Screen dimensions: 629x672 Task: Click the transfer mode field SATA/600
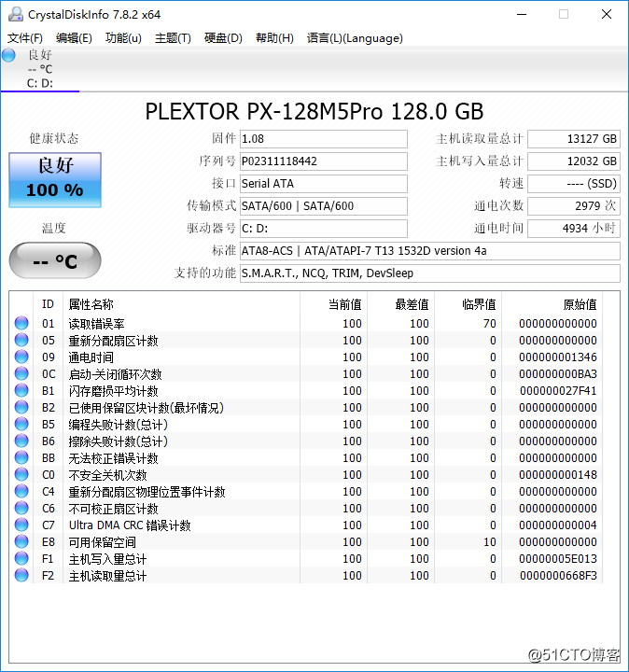pyautogui.click(x=324, y=205)
